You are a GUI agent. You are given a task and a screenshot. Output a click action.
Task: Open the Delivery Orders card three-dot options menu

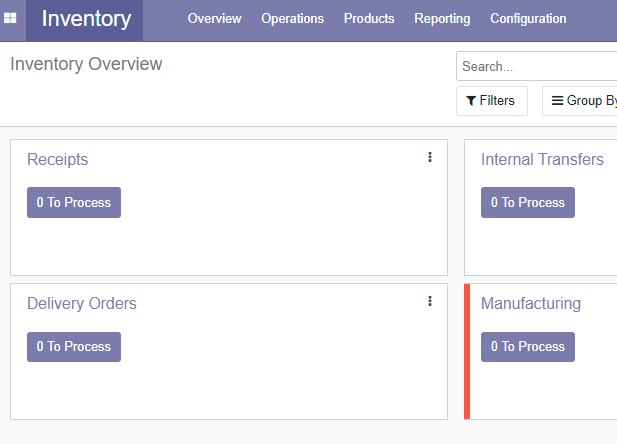point(430,301)
